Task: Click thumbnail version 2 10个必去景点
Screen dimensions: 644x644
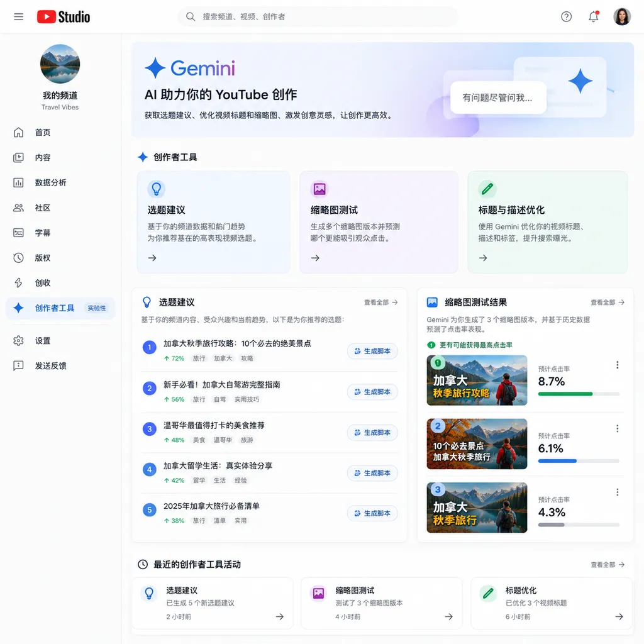Action: click(477, 444)
